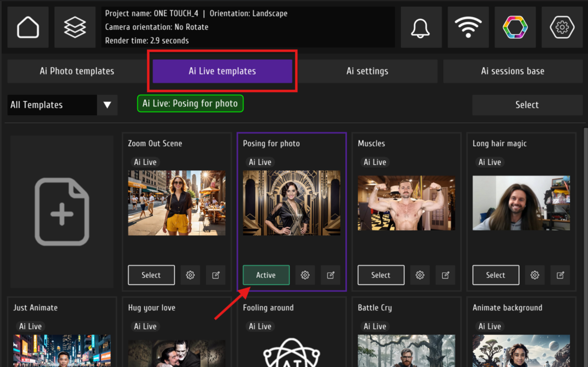
Task: Click Ai Live tag on Just Animate card
Action: pos(30,326)
